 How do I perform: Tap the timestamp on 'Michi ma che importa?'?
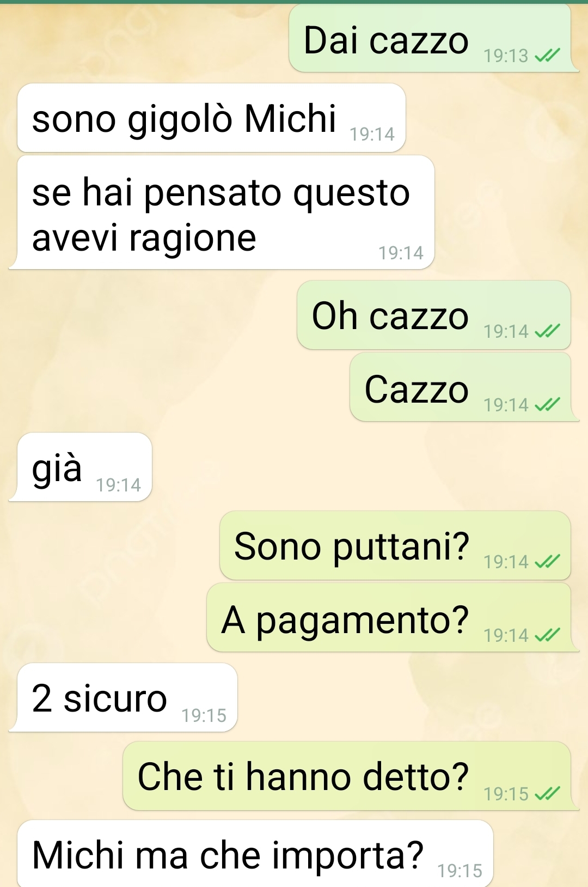click(x=460, y=871)
